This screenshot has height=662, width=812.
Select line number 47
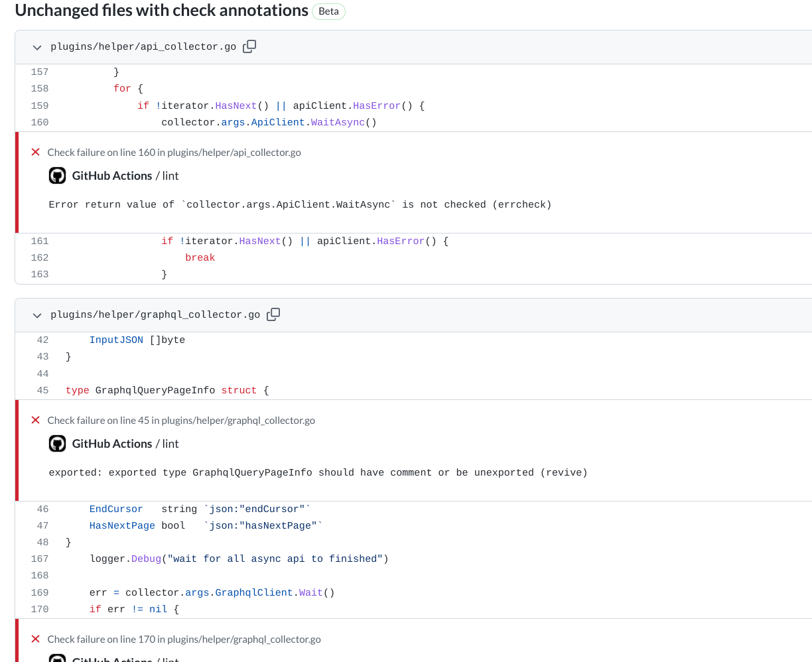(x=42, y=525)
